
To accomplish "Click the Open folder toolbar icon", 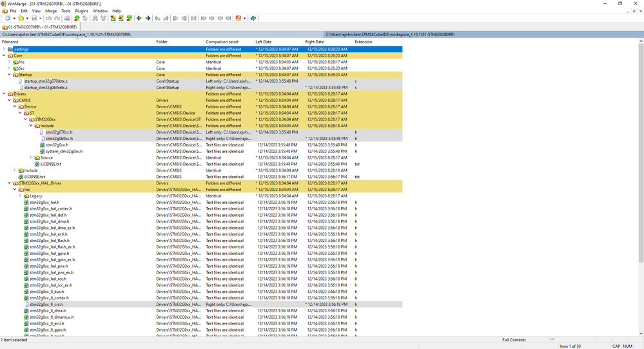I will [21, 18].
